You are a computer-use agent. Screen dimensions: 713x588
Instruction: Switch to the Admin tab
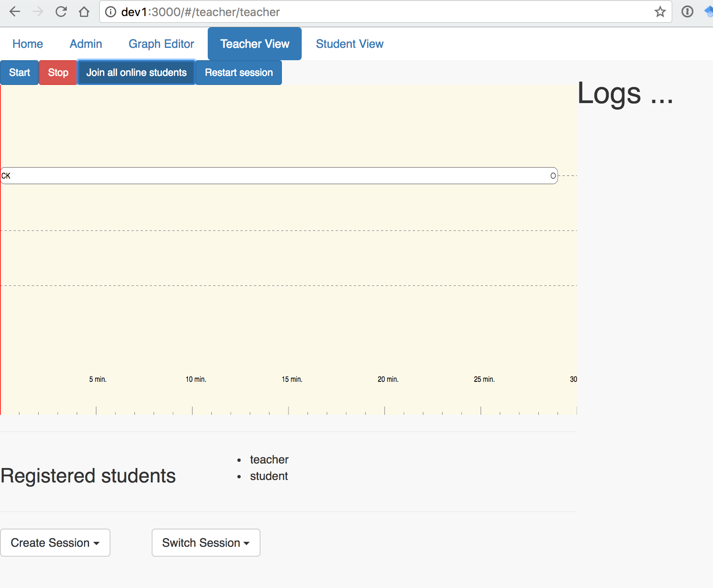click(85, 43)
